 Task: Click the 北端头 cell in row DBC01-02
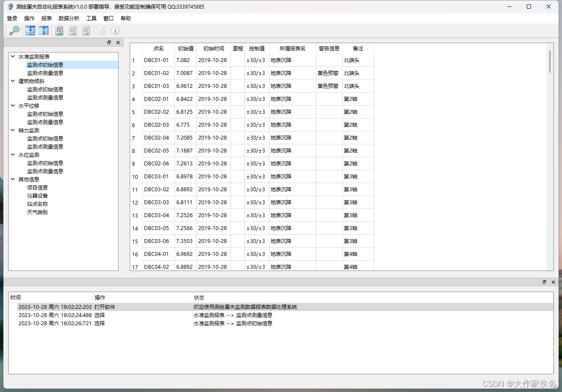[358, 73]
